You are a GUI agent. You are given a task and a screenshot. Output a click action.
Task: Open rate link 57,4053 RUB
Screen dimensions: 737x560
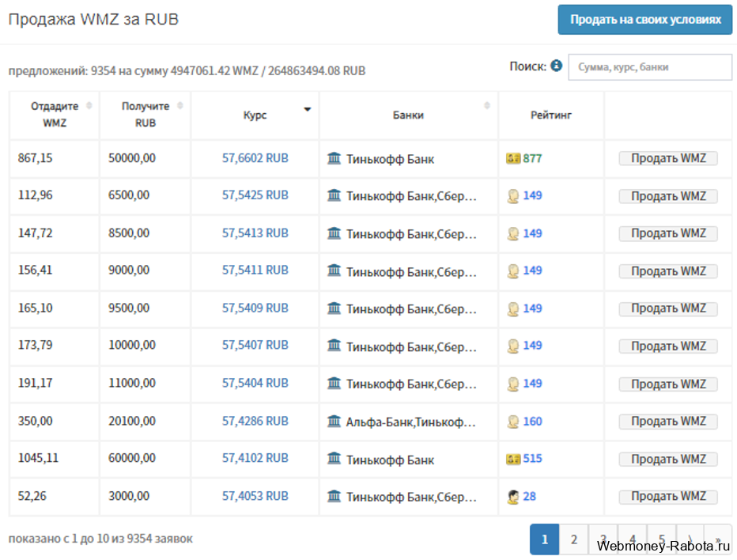coord(255,496)
